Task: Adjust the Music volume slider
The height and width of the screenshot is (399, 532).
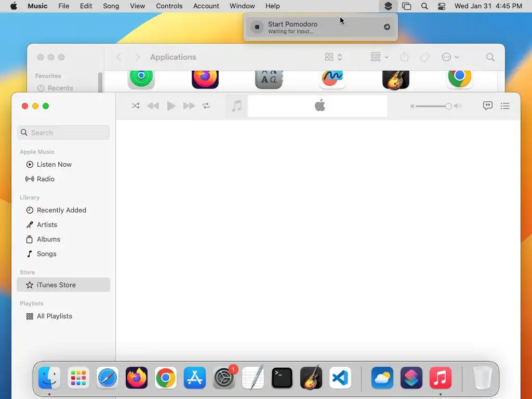Action: point(433,106)
